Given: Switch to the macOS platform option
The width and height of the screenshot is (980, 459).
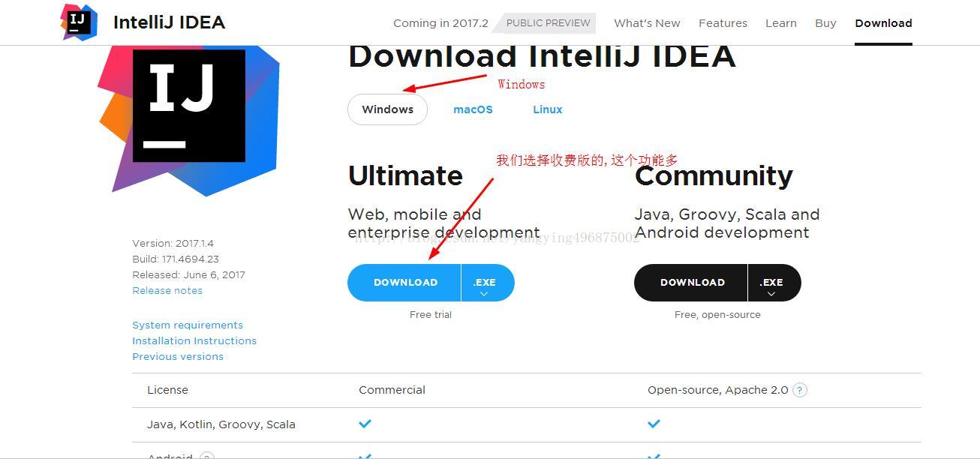Looking at the screenshot, I should (x=473, y=109).
